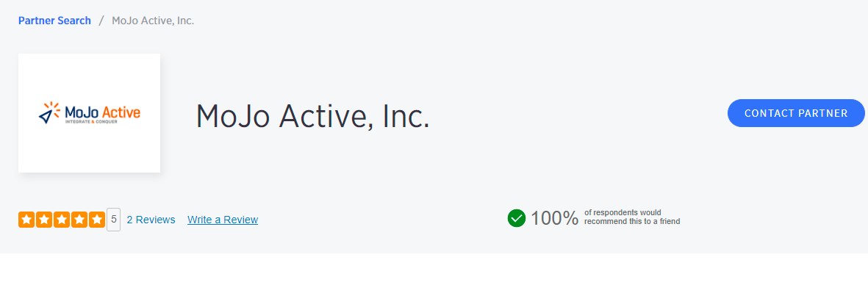Click the large MoJo Active, Inc. heading
The height and width of the screenshot is (296, 868).
[312, 116]
